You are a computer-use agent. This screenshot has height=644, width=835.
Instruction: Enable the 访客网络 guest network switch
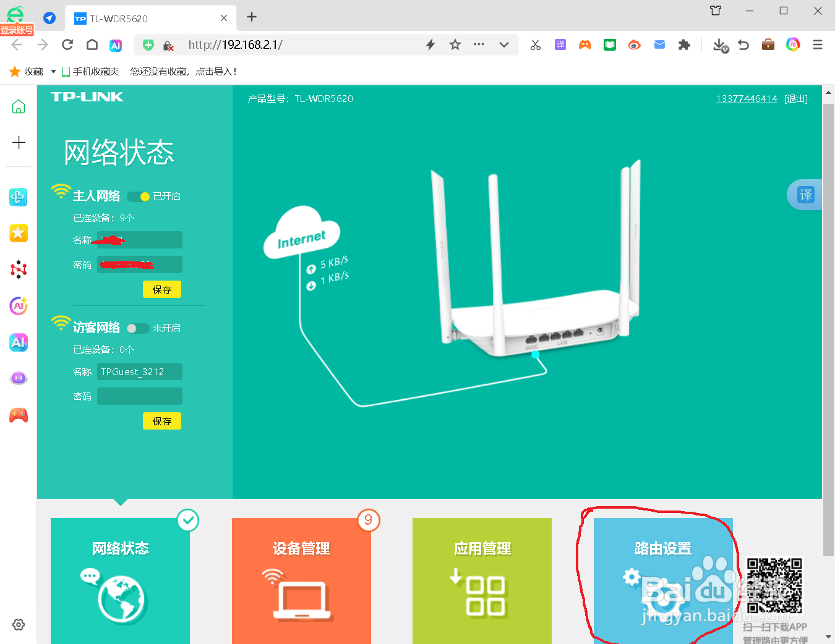137,328
